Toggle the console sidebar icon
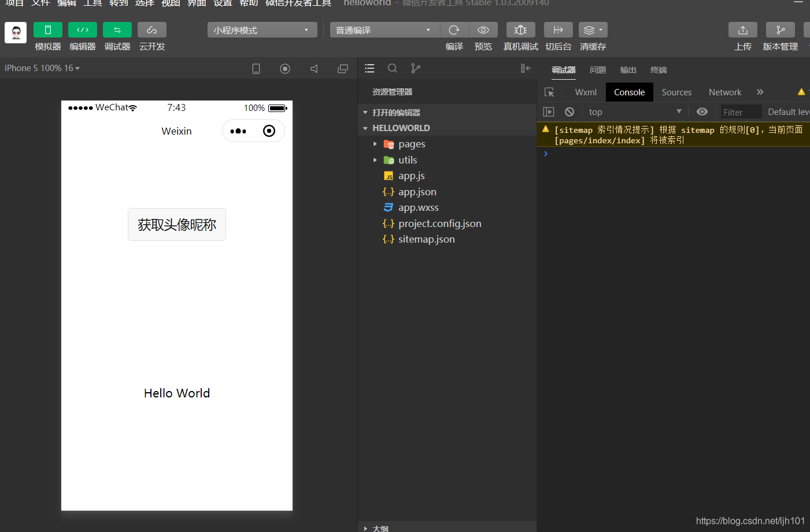810x532 pixels. (x=549, y=112)
